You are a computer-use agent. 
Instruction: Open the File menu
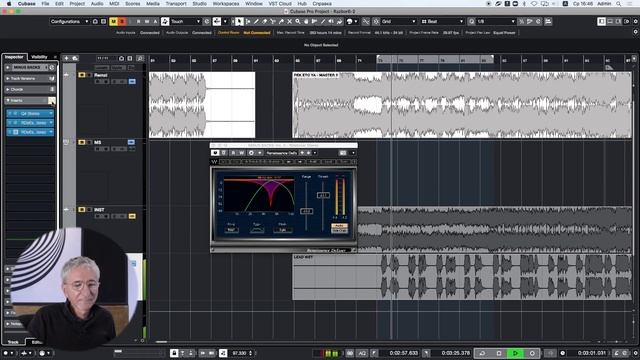[x=45, y=4]
